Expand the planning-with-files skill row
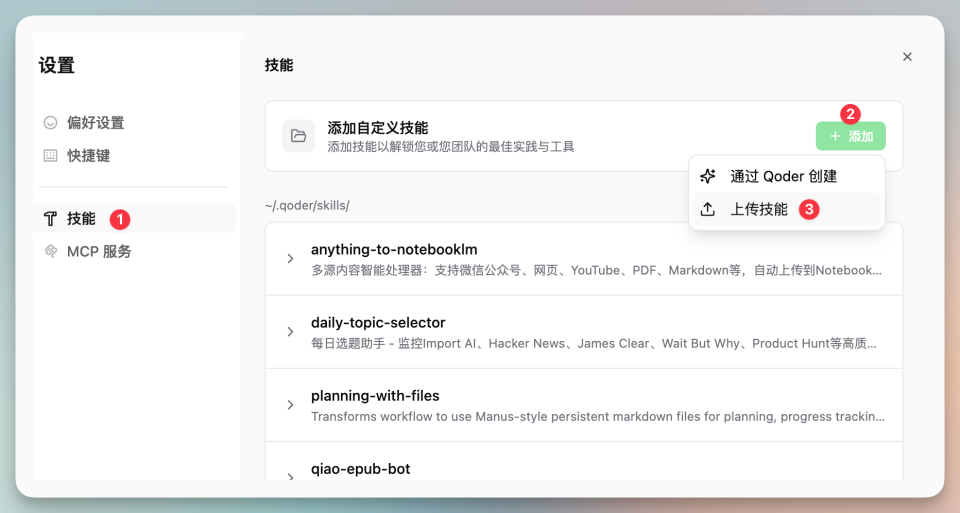This screenshot has height=513, width=960. pos(290,405)
